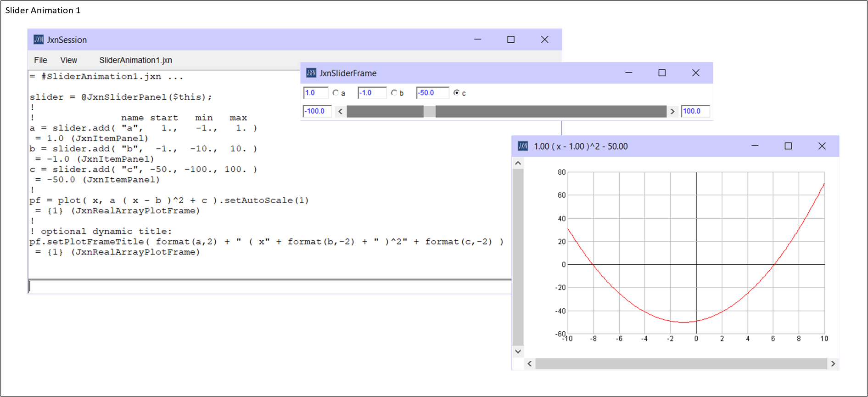Click the plot window horizontal scrollbar thumb
The width and height of the screenshot is (868, 397).
click(x=681, y=363)
